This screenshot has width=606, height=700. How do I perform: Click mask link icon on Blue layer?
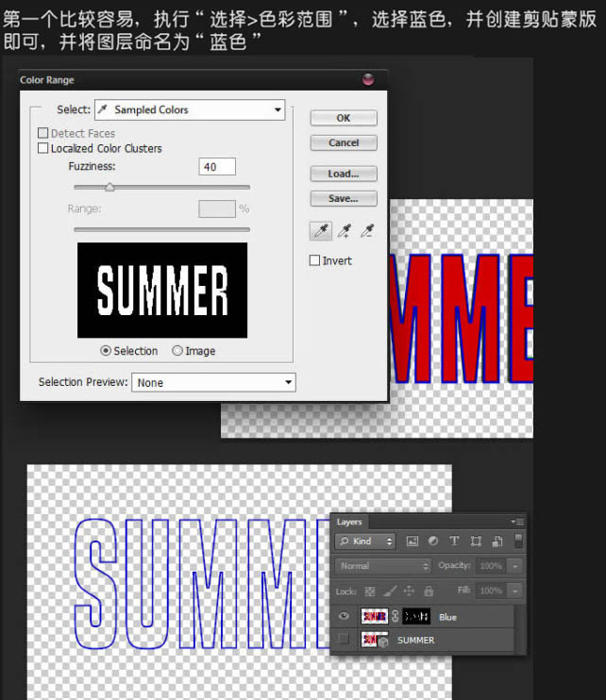point(396,617)
